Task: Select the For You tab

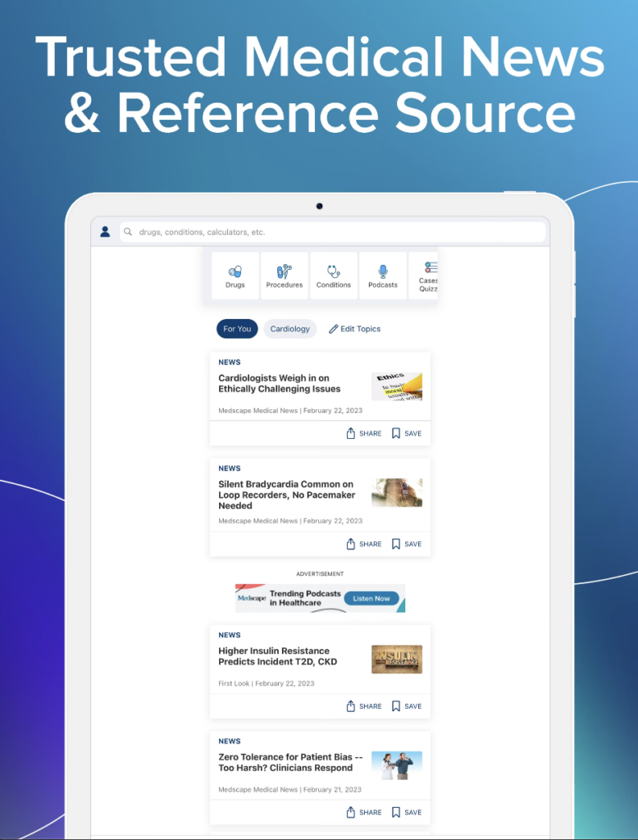Action: pos(237,329)
